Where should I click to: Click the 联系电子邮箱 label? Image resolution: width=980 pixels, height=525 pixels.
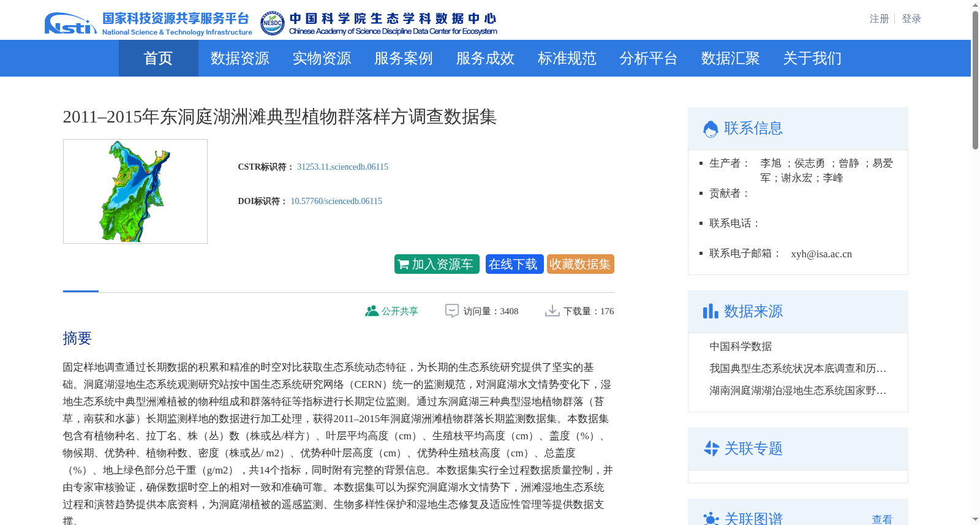tap(745, 253)
